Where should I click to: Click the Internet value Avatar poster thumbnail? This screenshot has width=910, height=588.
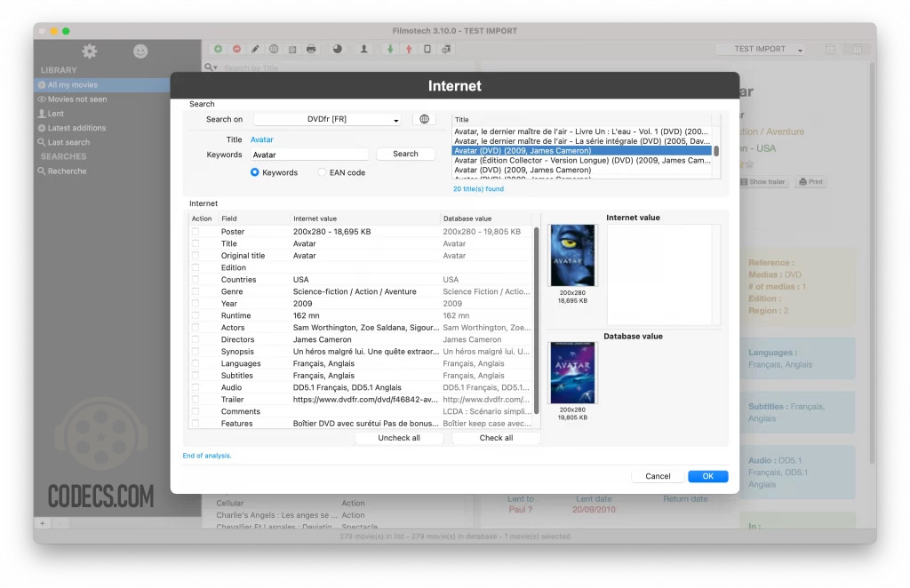point(572,255)
